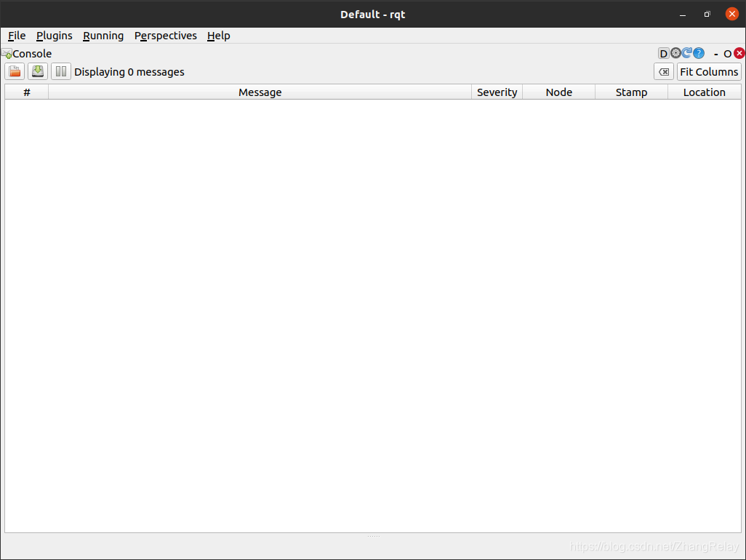
Task: Click the blue reload plugin arrow
Action: click(687, 53)
